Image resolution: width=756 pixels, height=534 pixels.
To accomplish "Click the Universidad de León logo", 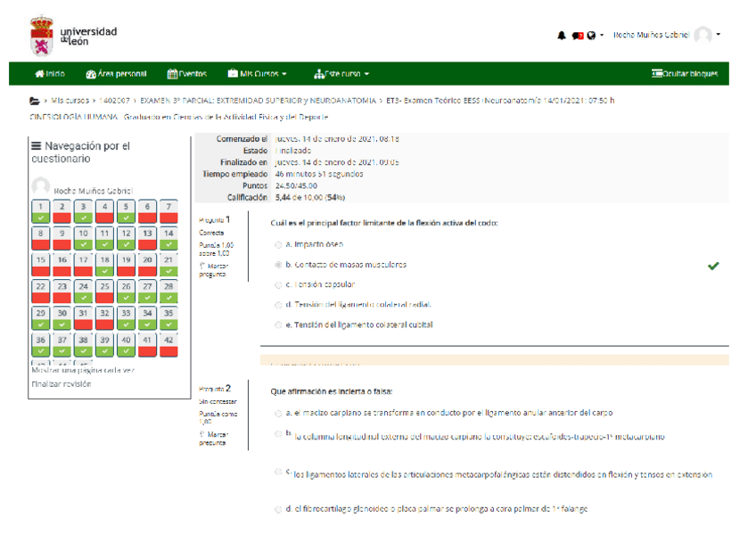I will click(73, 36).
